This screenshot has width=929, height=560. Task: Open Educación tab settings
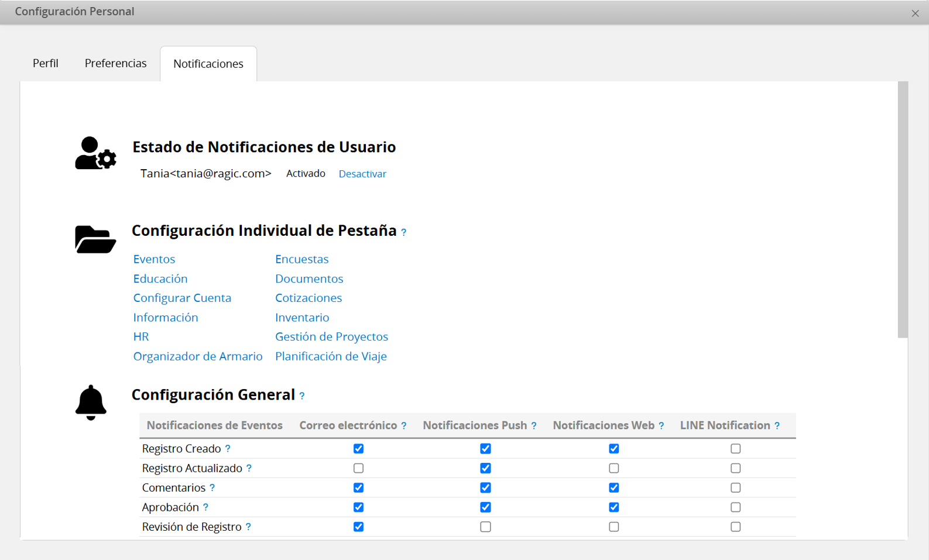(160, 279)
